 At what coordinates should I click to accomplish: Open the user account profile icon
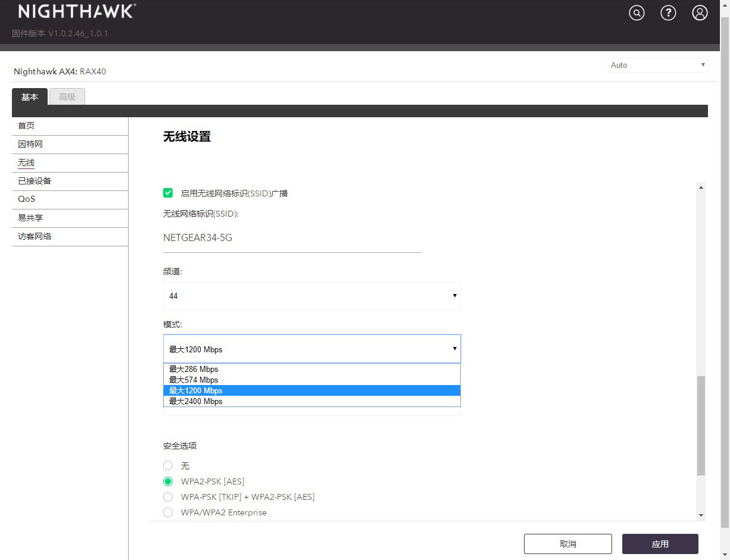700,12
